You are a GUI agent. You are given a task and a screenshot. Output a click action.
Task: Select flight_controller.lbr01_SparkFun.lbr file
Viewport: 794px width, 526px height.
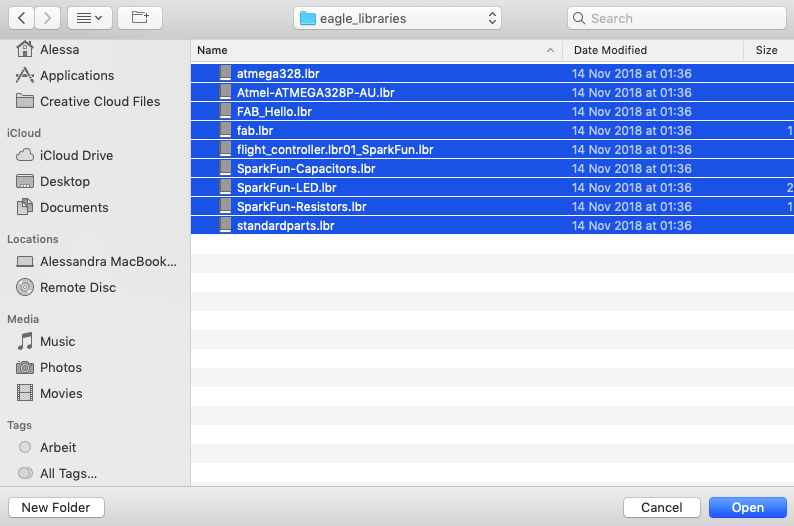pyautogui.click(x=492, y=150)
